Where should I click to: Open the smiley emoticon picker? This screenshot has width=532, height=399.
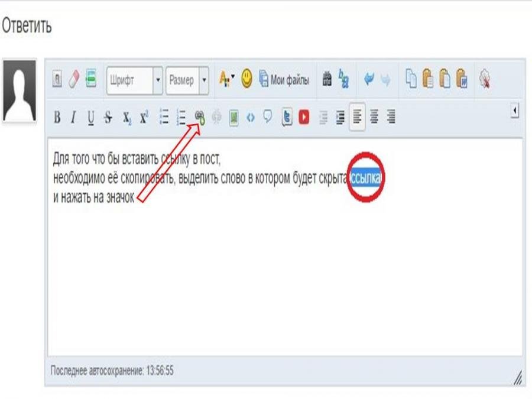pyautogui.click(x=246, y=79)
